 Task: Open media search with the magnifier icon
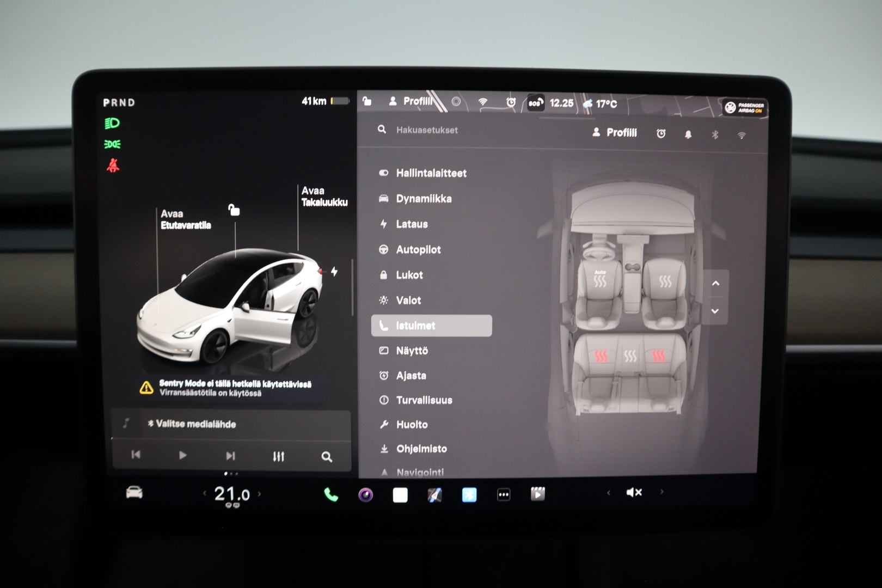(x=327, y=456)
